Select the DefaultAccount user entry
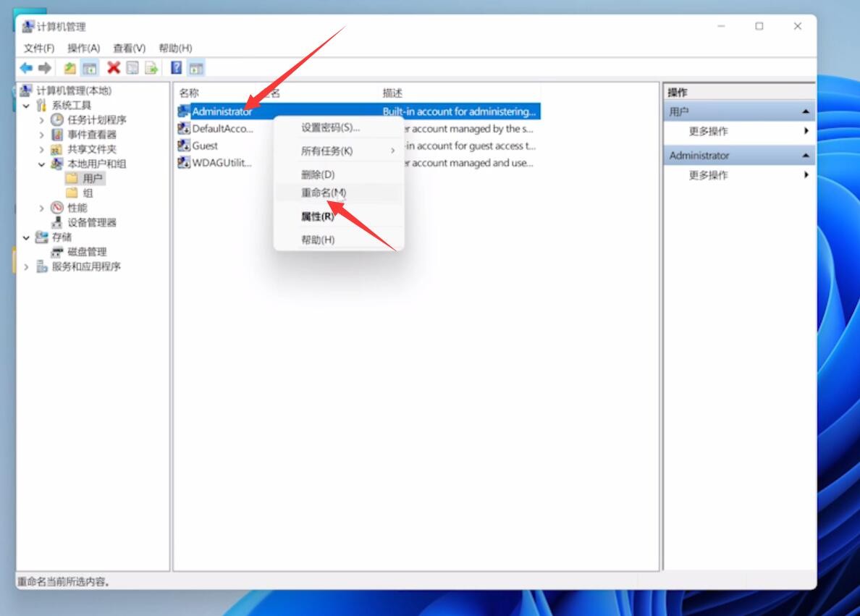This screenshot has width=860, height=616. (x=222, y=129)
